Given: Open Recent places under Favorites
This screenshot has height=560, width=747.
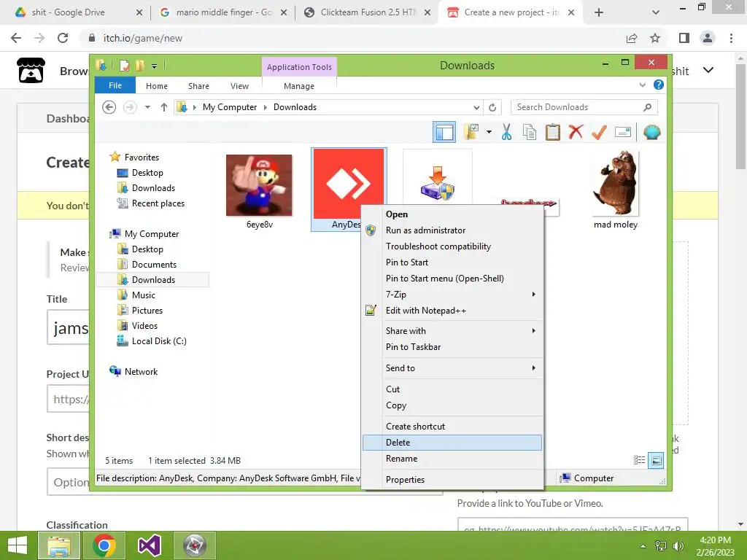Looking at the screenshot, I should (158, 203).
